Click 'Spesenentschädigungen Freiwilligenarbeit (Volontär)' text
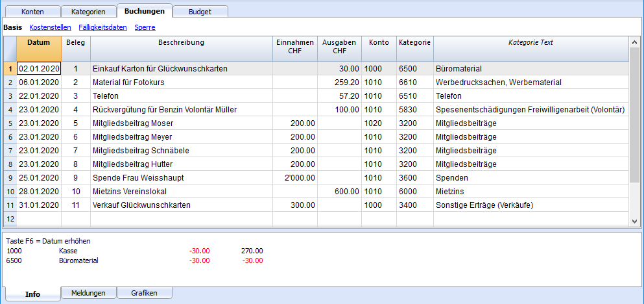The image size is (644, 304). (x=531, y=109)
